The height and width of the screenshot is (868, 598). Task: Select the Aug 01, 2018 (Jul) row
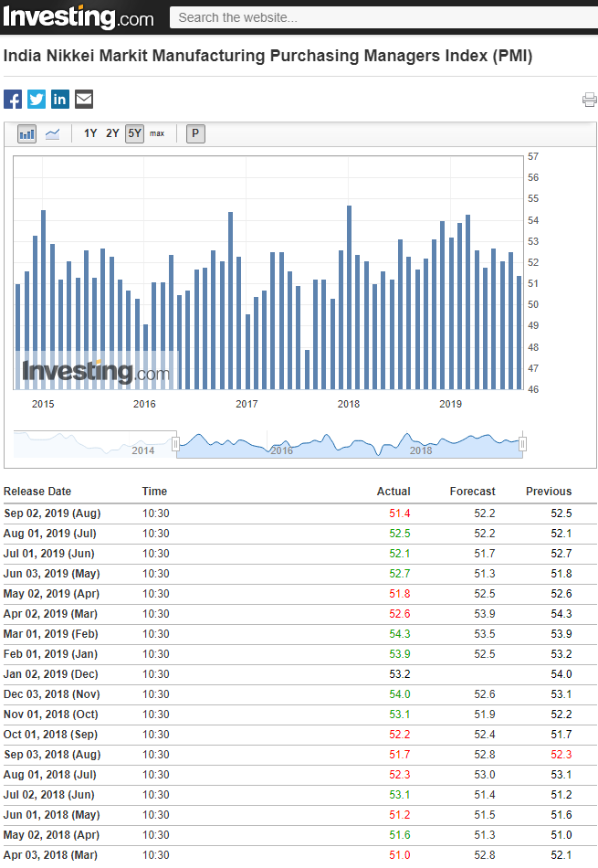(300, 775)
